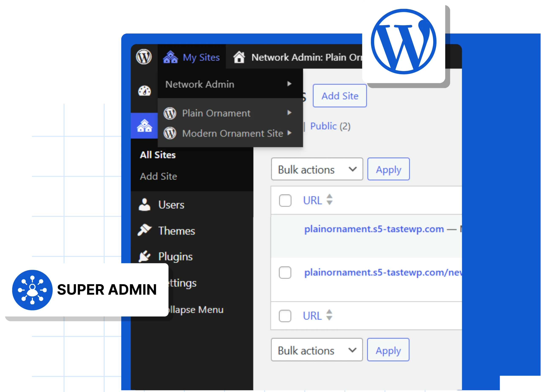Viewport: 541px width, 392px height.
Task: Toggle the select-all checkbox in the top URL header
Action: click(285, 200)
